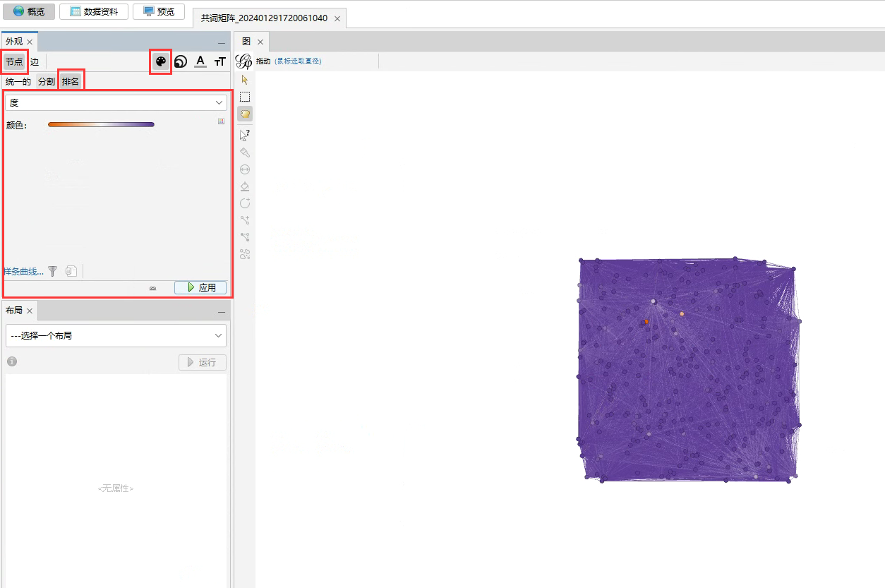This screenshot has width=885, height=588.
Task: Select the 分割 partition mode
Action: [47, 82]
